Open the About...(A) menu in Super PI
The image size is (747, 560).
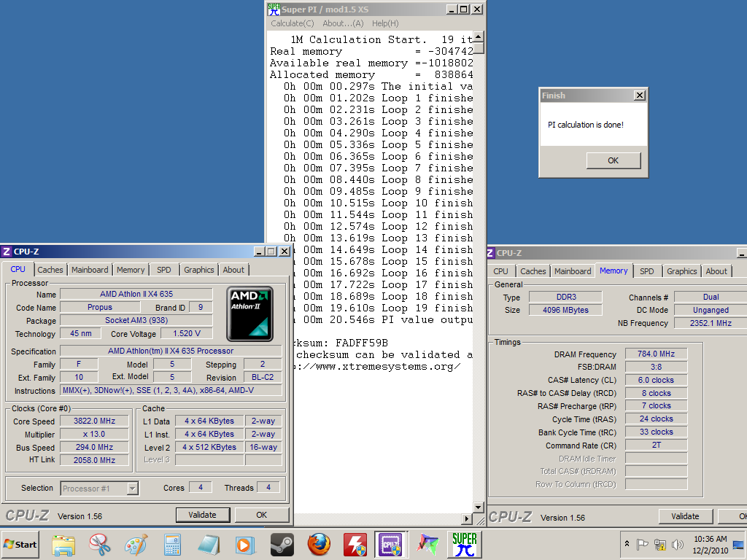343,23
